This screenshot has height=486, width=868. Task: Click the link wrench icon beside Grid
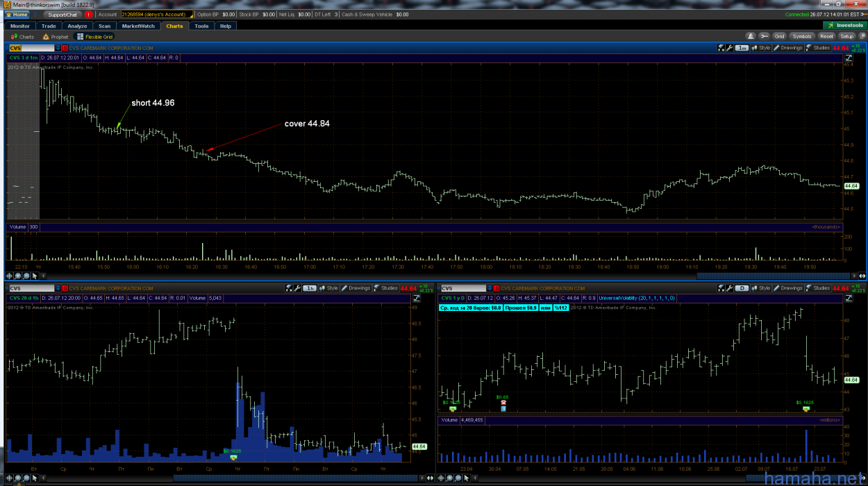(764, 36)
